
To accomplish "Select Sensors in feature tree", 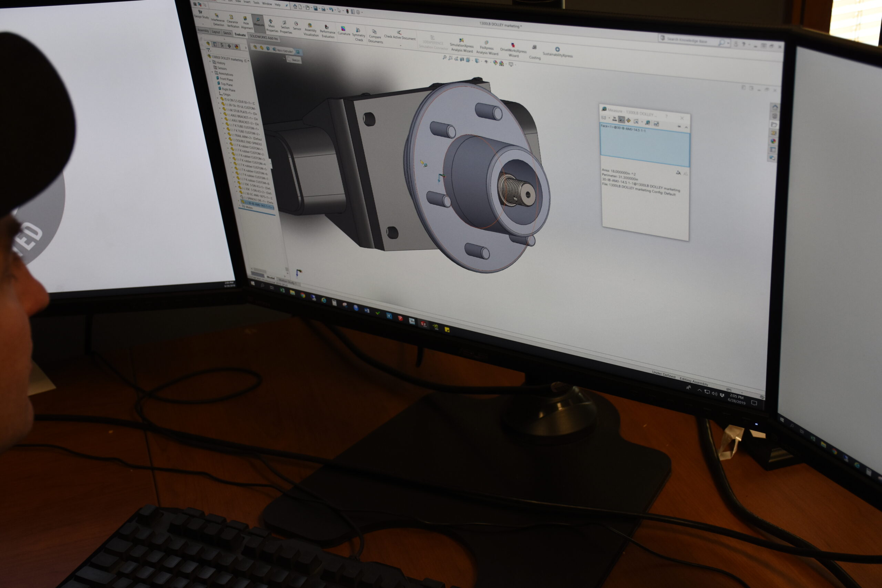I will (x=221, y=68).
